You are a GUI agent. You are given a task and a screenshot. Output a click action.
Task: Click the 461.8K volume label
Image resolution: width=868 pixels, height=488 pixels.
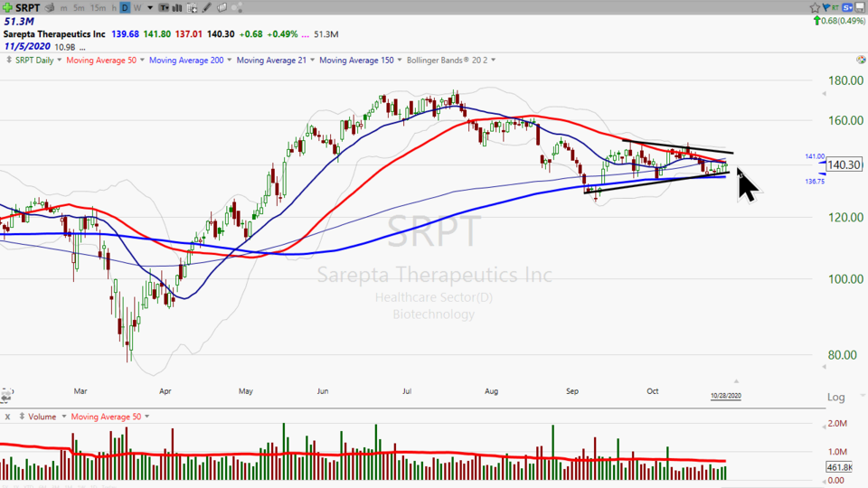tap(839, 467)
